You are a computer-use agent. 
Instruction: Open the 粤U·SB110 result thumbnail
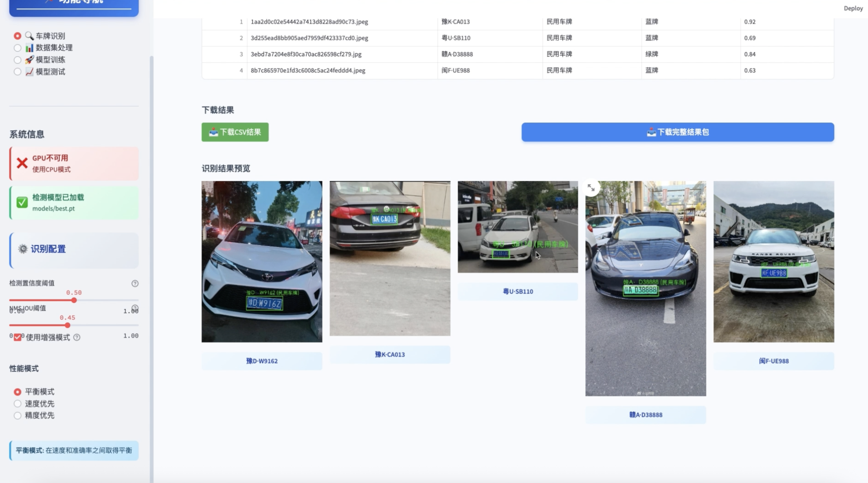click(x=517, y=226)
